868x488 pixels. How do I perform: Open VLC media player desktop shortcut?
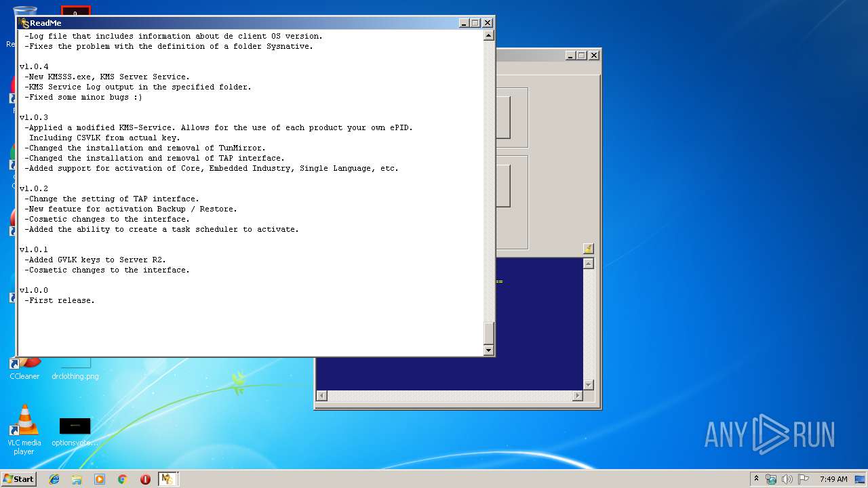pyautogui.click(x=24, y=430)
